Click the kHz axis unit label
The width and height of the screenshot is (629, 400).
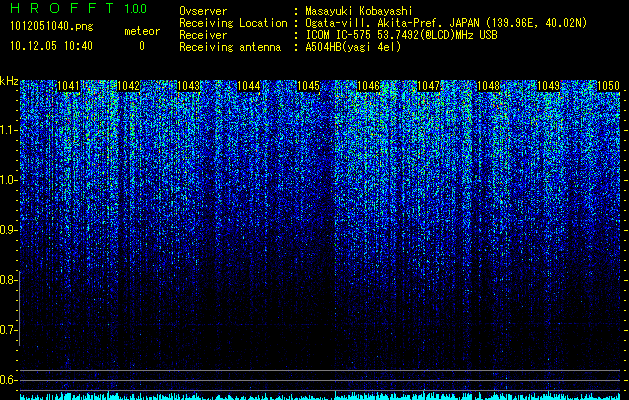coord(9,81)
